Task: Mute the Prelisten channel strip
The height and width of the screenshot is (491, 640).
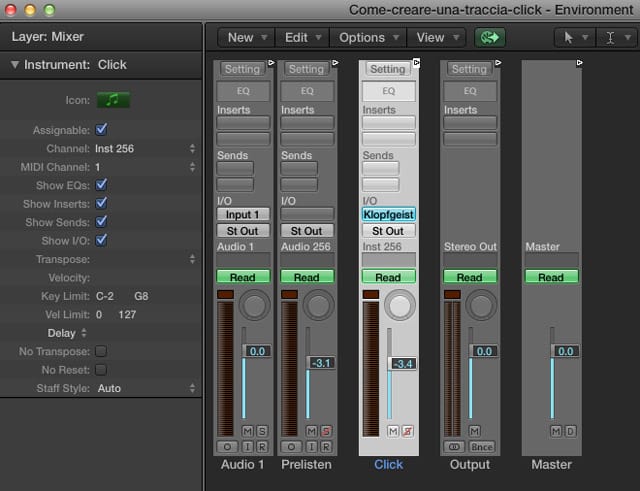Action: pyautogui.click(x=311, y=431)
